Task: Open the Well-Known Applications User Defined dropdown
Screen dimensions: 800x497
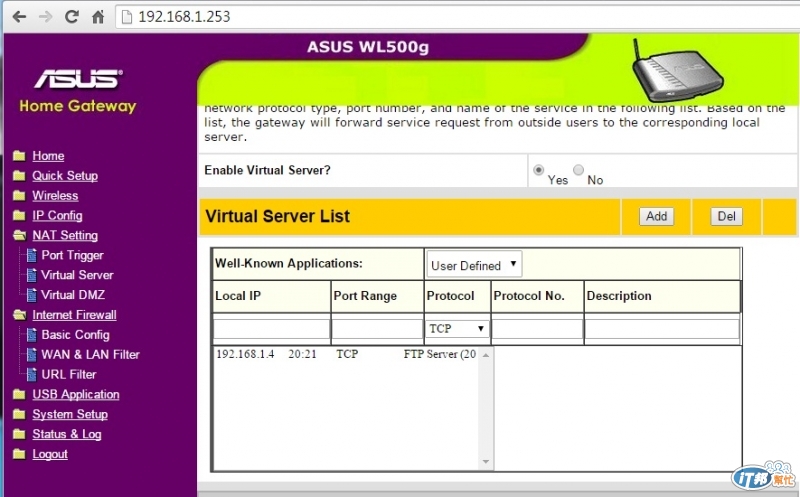Action: [x=474, y=264]
